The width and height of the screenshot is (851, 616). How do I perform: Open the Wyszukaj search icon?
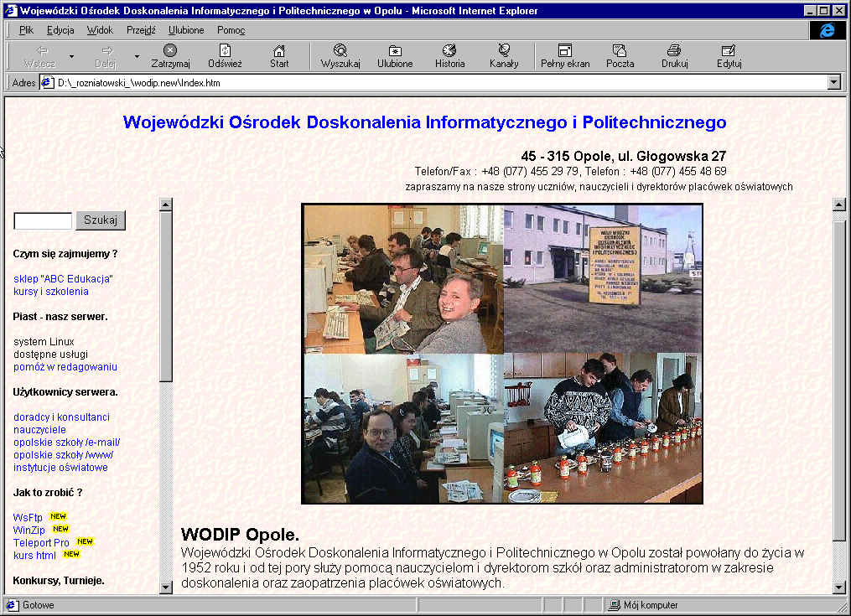340,51
